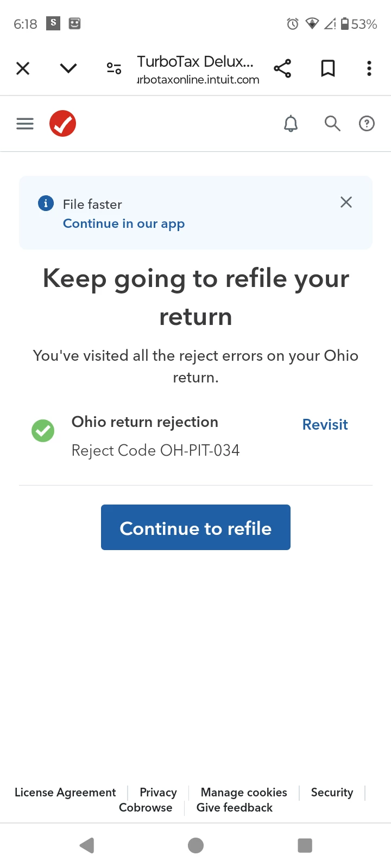Share the page via share icon
The width and height of the screenshot is (391, 868).
(282, 68)
